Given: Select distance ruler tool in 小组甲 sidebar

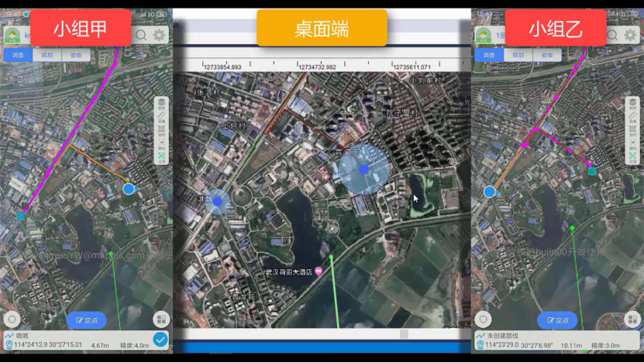Looking at the screenshot, I should 161,117.
